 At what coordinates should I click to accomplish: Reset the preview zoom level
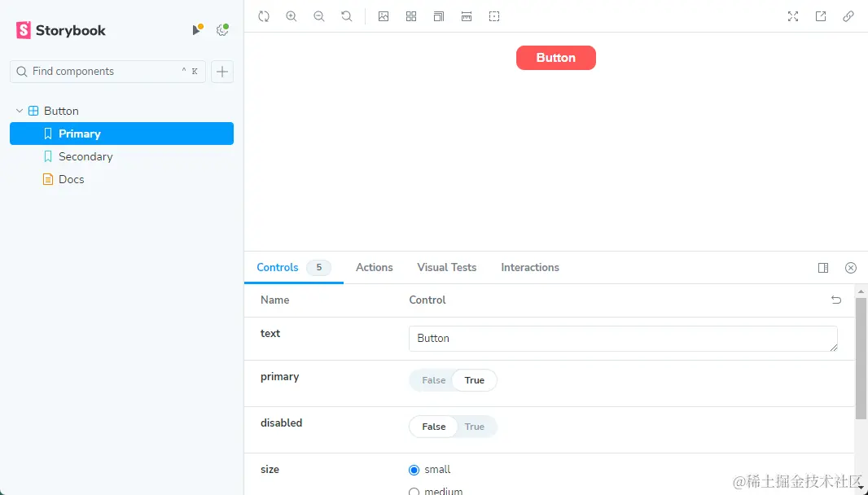click(347, 16)
